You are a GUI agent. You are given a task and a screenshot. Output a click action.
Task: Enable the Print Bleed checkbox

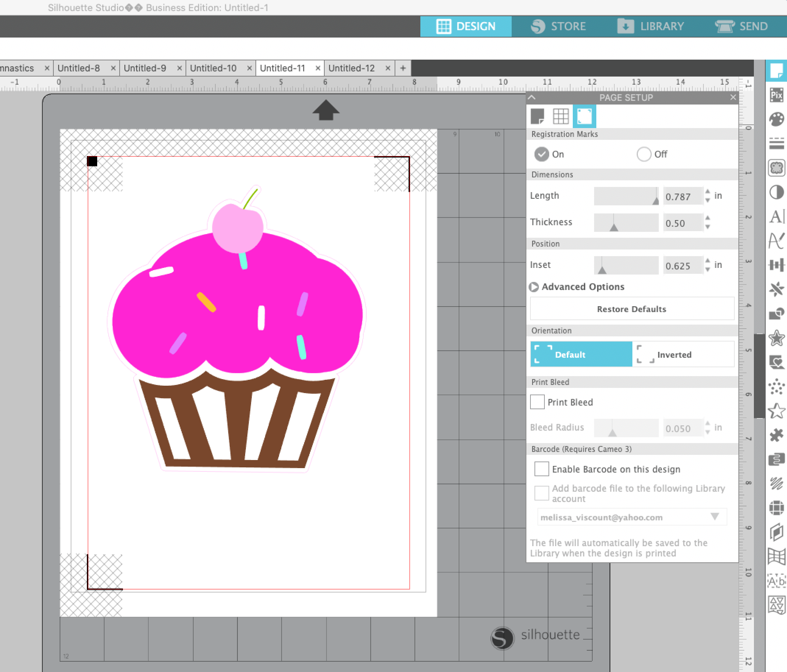(537, 402)
